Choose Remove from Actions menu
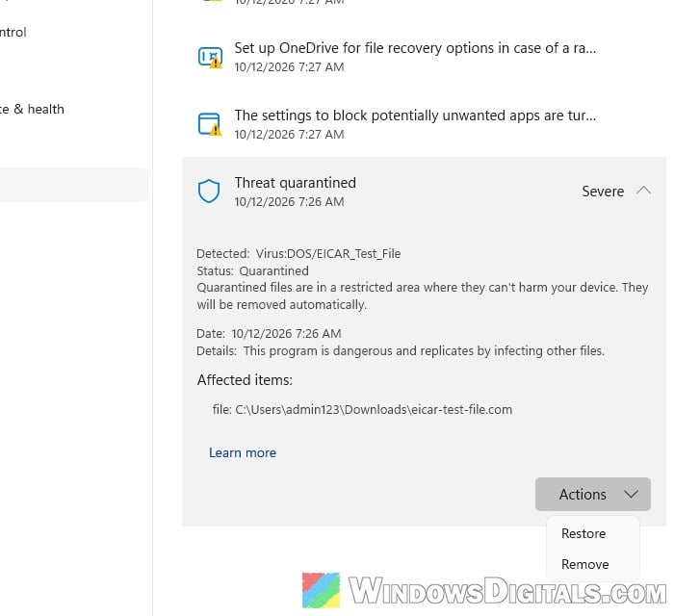674x616 pixels. 585,564
